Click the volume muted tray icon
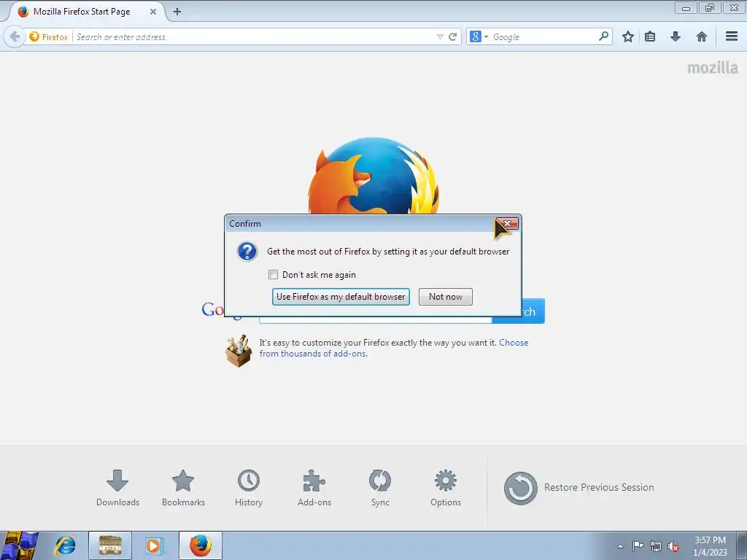 [x=673, y=547]
